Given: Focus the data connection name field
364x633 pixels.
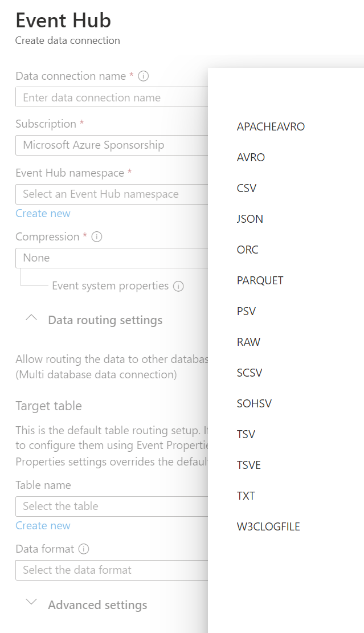Looking at the screenshot, I should coord(112,97).
